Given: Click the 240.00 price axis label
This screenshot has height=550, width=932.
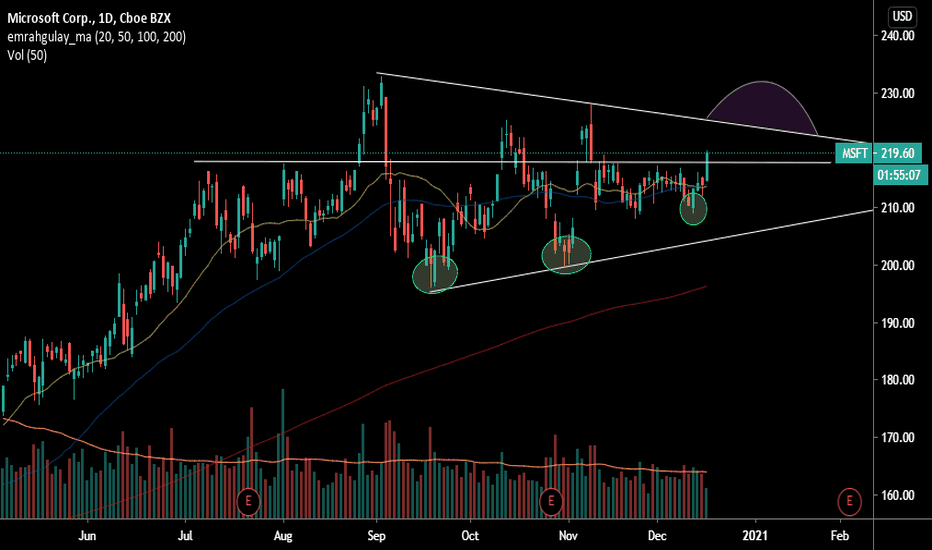Looking at the screenshot, I should point(898,36).
